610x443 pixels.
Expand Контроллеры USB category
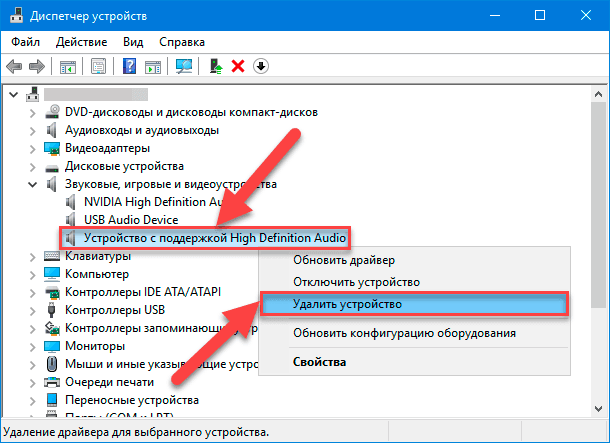[33, 311]
